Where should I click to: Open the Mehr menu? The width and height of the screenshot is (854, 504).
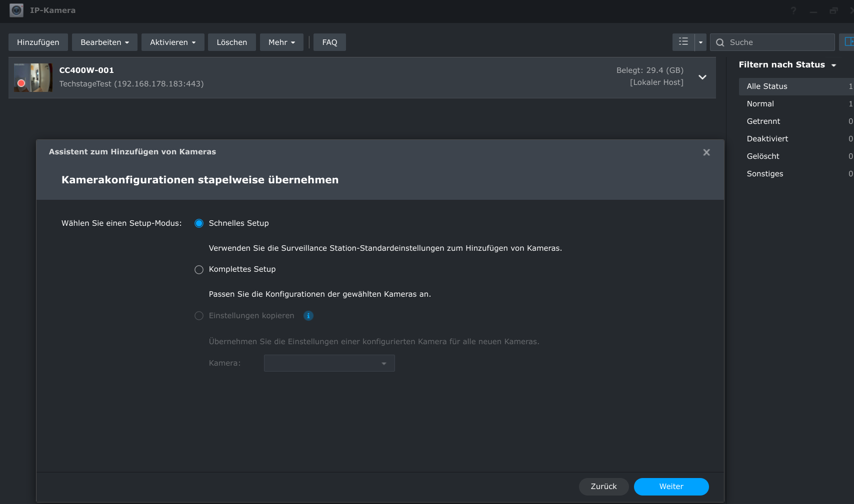click(x=281, y=42)
